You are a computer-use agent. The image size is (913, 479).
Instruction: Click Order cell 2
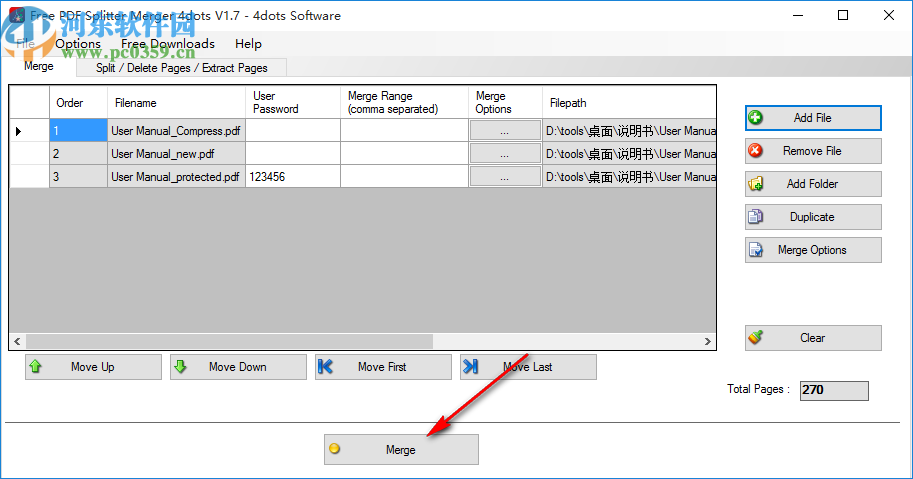point(79,154)
